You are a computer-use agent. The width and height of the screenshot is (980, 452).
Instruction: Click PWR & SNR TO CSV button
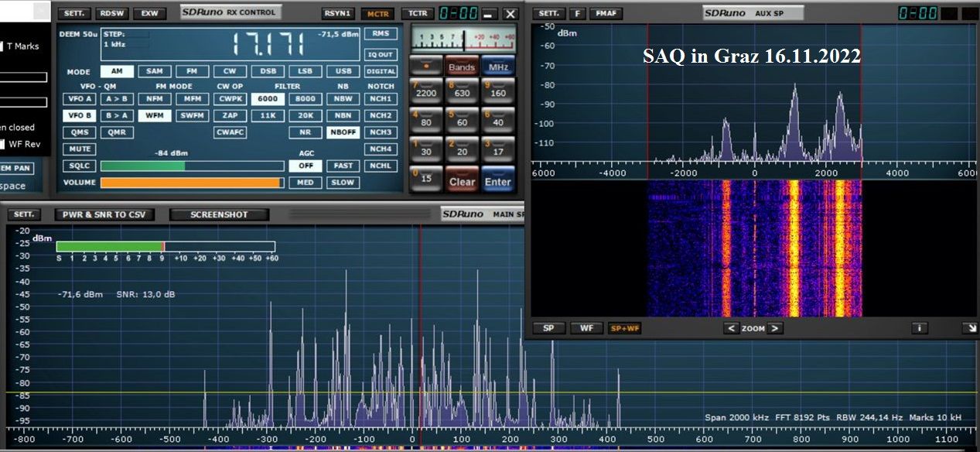(x=104, y=214)
